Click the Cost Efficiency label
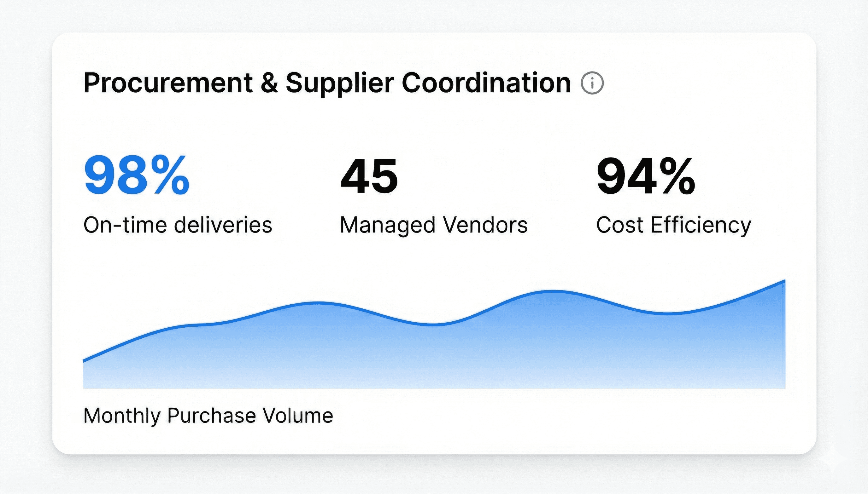Viewport: 868px width, 494px height. pyautogui.click(x=673, y=225)
